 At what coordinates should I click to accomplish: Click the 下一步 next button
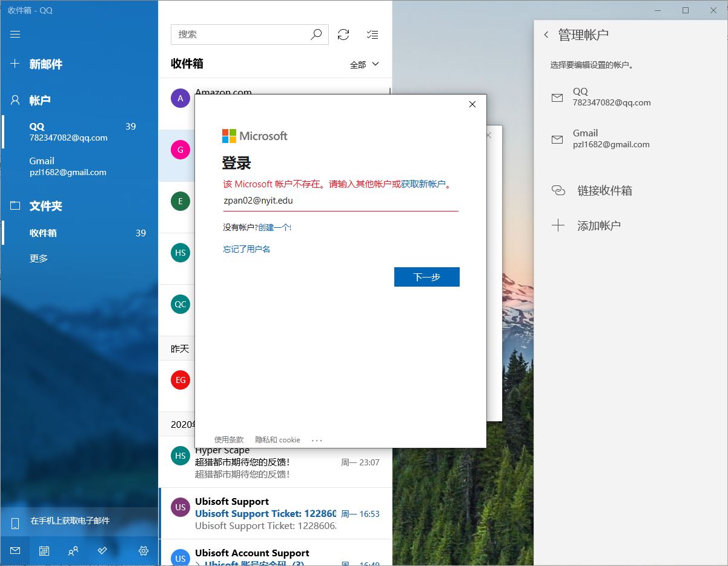427,277
